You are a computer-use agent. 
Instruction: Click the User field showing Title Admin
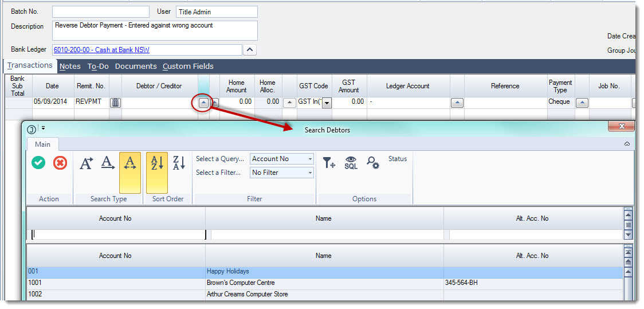coord(217,12)
